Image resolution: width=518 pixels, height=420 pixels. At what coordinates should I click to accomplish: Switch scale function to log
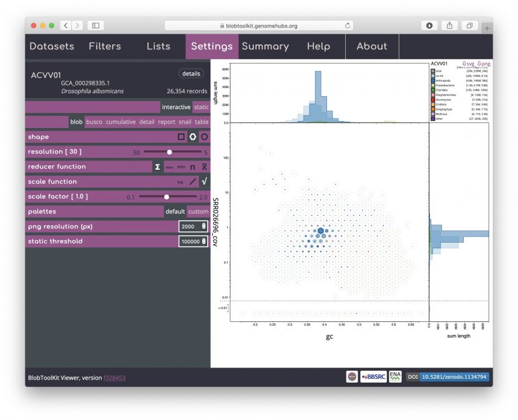pyautogui.click(x=182, y=182)
